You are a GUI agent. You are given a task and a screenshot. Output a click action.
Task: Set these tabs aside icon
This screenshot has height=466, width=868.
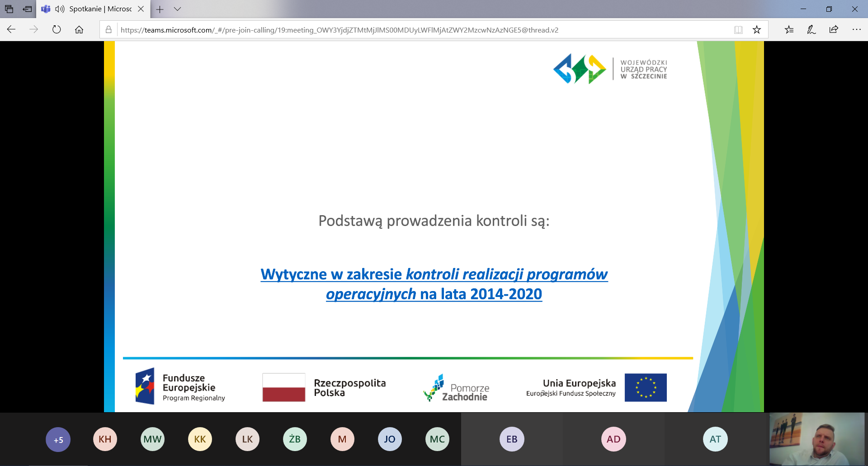(x=27, y=9)
